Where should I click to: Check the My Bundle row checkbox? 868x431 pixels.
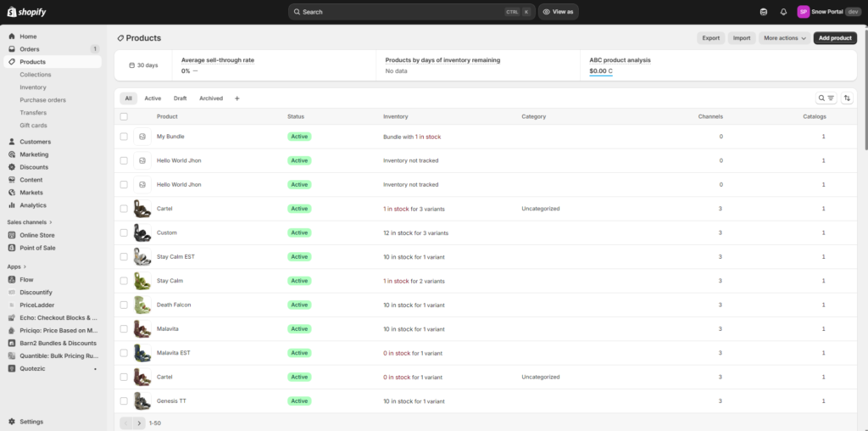124,137
